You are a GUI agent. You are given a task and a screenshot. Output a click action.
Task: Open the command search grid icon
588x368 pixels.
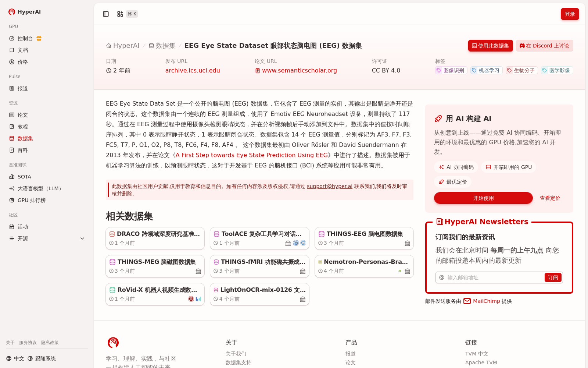tap(120, 14)
